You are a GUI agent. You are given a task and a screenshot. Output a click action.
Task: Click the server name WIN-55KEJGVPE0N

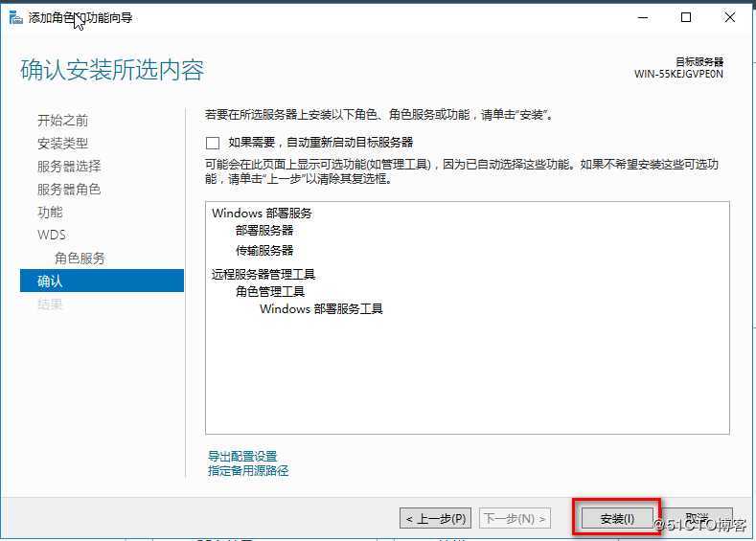pyautogui.click(x=678, y=74)
